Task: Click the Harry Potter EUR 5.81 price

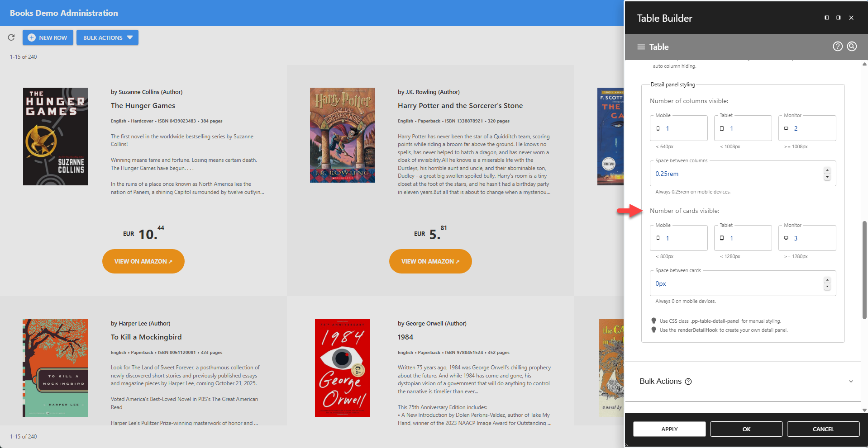Action: [430, 233]
